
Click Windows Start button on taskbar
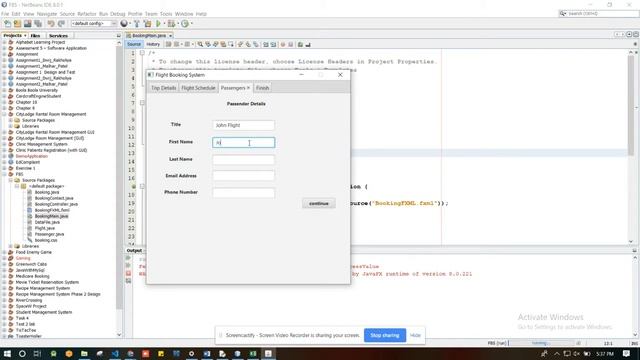(x=7, y=353)
